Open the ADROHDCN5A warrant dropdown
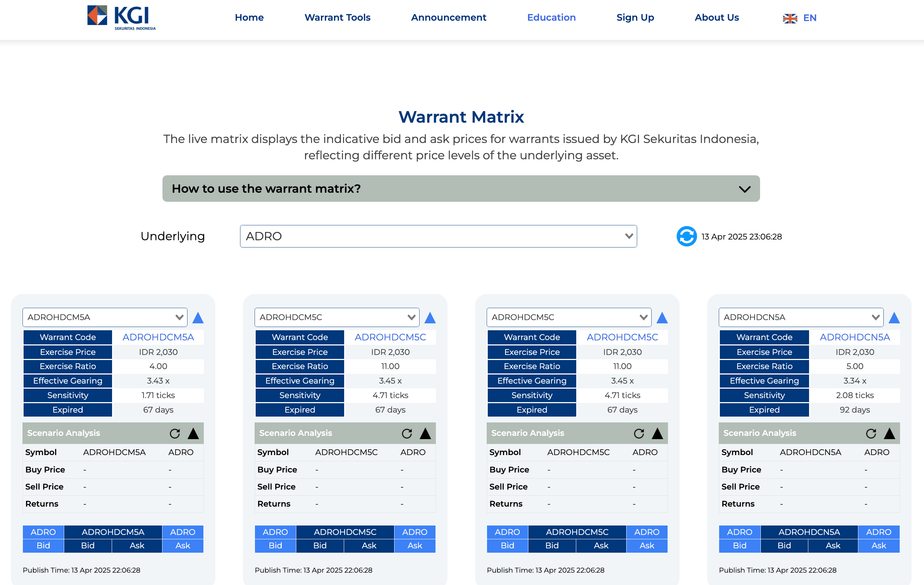Image resolution: width=924 pixels, height=585 pixels. tap(801, 317)
